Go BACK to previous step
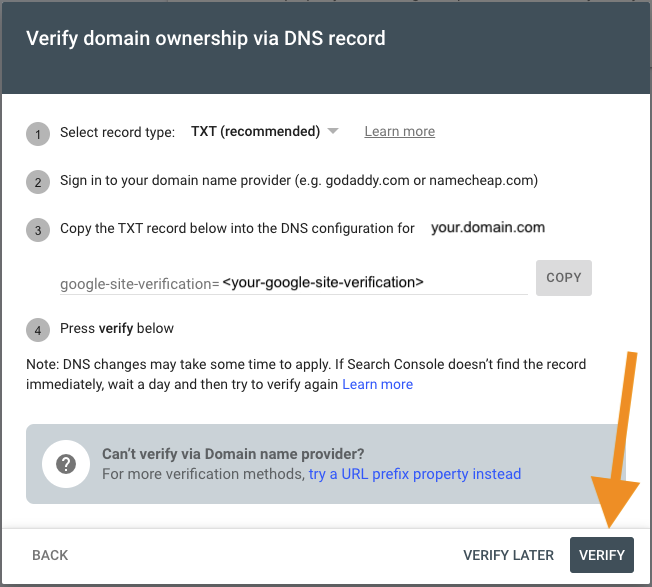652x587 pixels. coord(50,555)
